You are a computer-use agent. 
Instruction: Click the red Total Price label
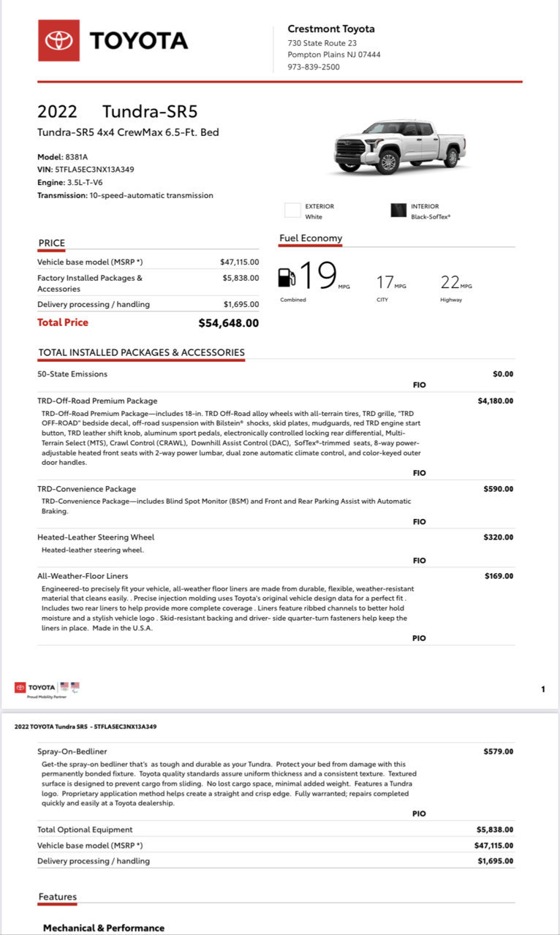[63, 322]
